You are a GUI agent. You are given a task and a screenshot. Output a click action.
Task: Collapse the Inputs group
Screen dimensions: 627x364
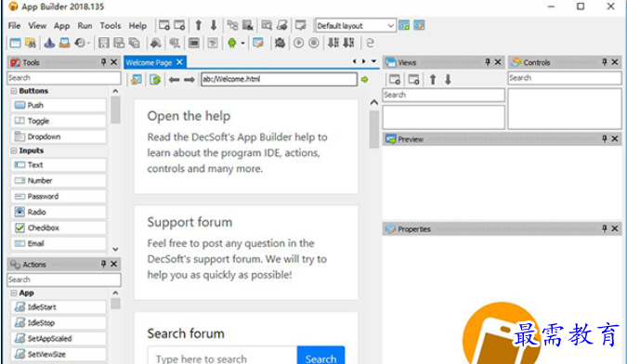pos(14,150)
